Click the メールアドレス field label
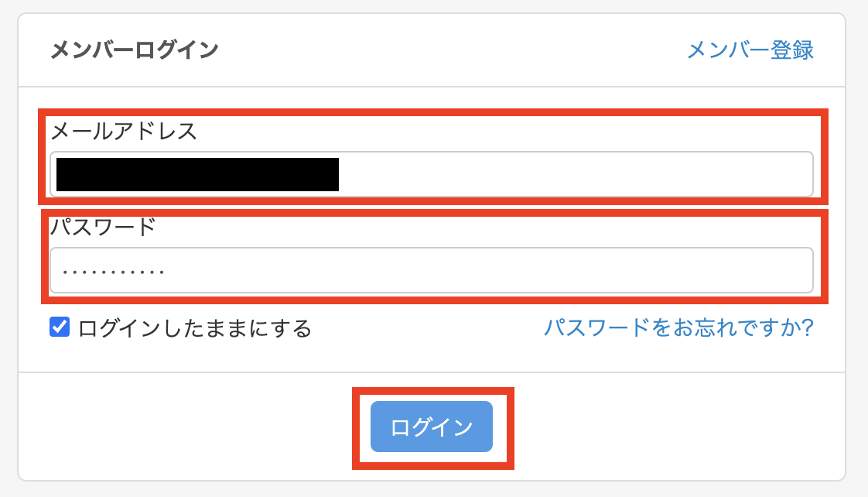Image resolution: width=868 pixels, height=497 pixels. coord(124,132)
